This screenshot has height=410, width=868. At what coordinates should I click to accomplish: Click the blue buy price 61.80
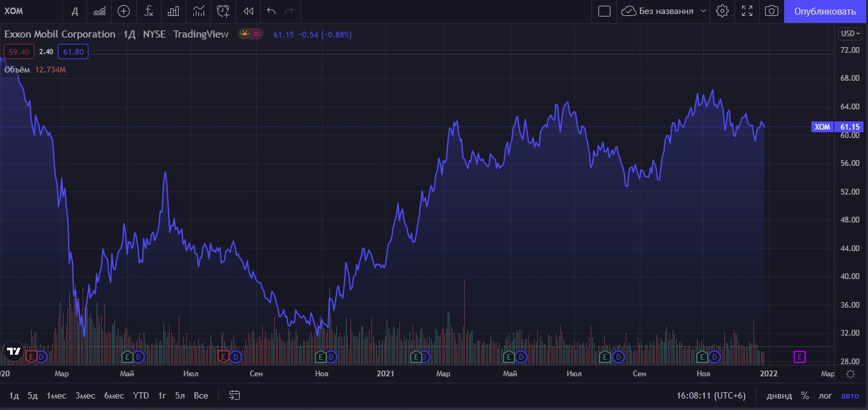click(72, 51)
